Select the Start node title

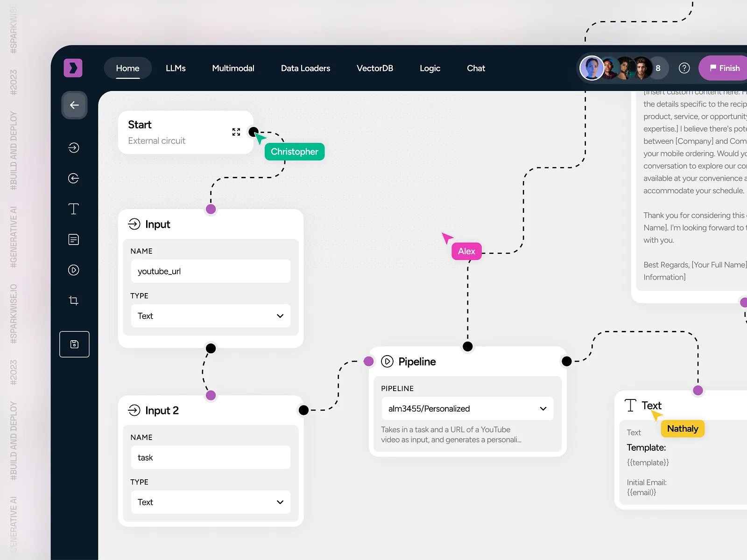coord(140,125)
